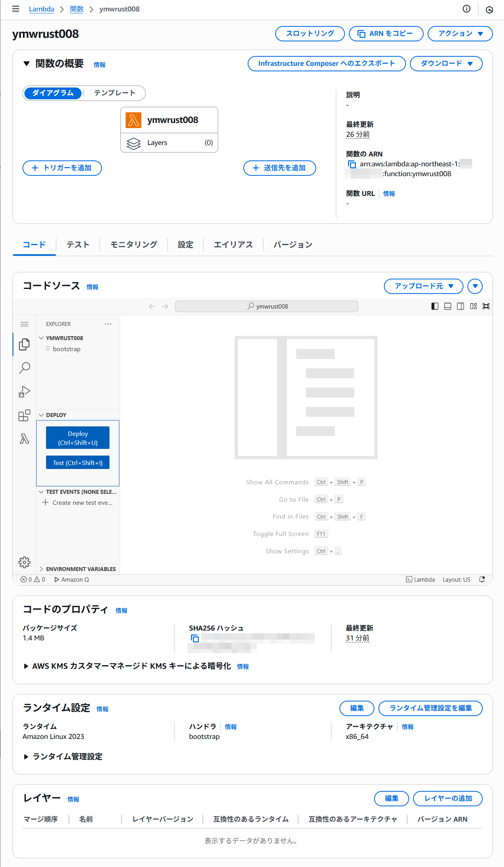Click the トリガーを追加 button
This screenshot has height=867, width=504.
(x=62, y=168)
